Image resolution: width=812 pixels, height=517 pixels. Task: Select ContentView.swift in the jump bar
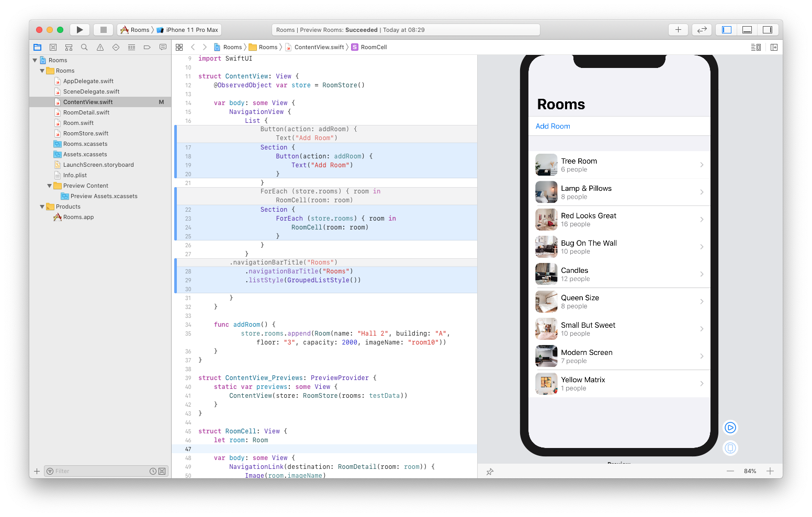(318, 47)
